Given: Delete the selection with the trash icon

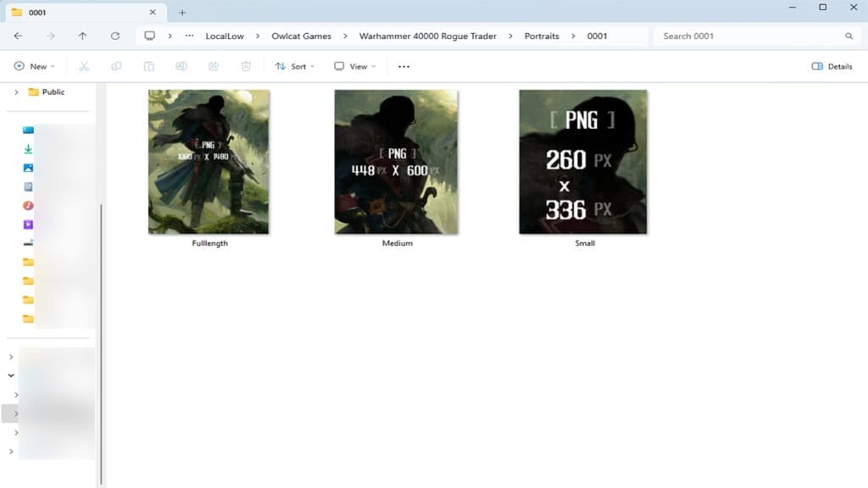Looking at the screenshot, I should click(246, 66).
